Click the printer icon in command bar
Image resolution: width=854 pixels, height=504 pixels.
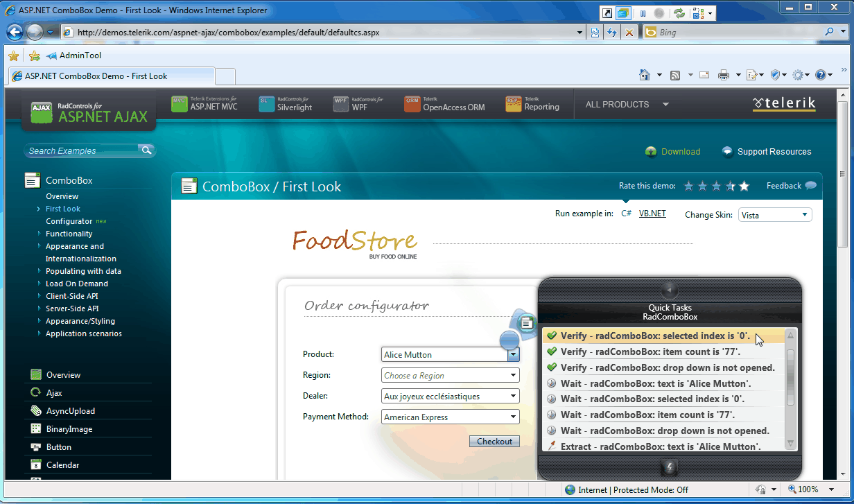pos(724,75)
